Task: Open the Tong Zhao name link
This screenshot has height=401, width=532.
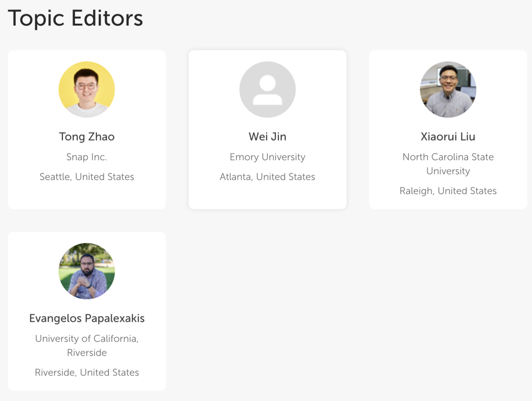Action: pyautogui.click(x=87, y=137)
